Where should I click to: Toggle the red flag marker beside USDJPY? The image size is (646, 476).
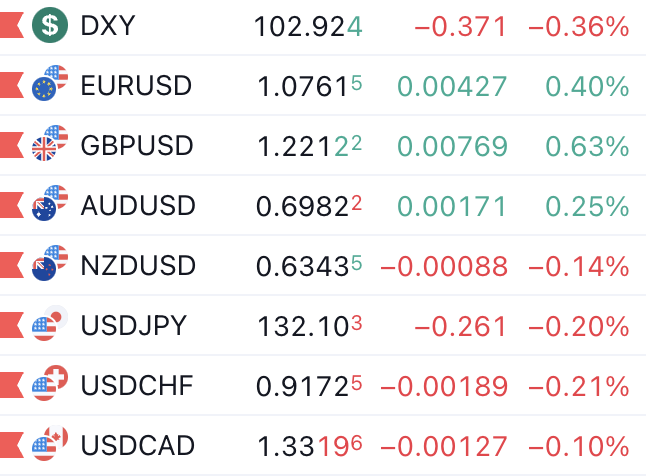pos(11,326)
